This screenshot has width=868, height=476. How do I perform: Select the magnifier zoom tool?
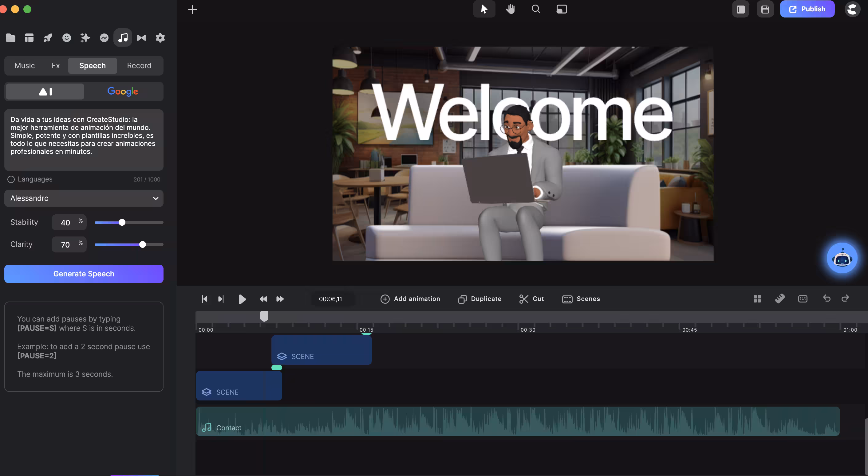coord(536,9)
